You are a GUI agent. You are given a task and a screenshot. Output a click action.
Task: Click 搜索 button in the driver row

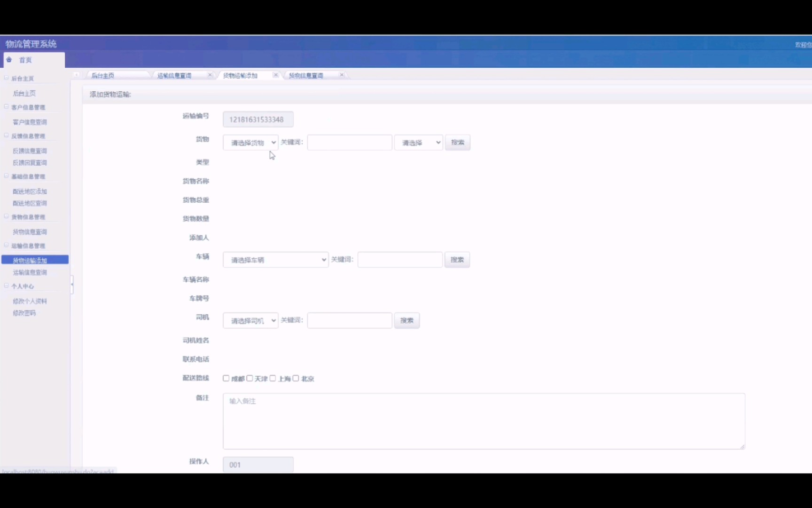coord(407,321)
